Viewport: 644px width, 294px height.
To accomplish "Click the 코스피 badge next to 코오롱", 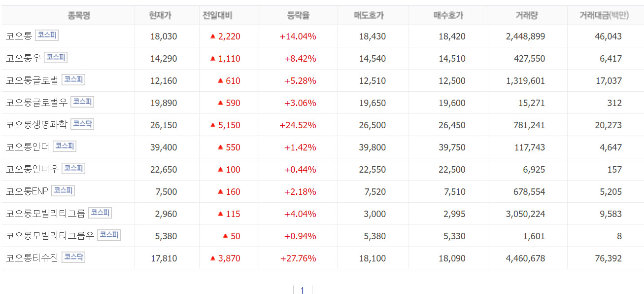I will coord(47,35).
